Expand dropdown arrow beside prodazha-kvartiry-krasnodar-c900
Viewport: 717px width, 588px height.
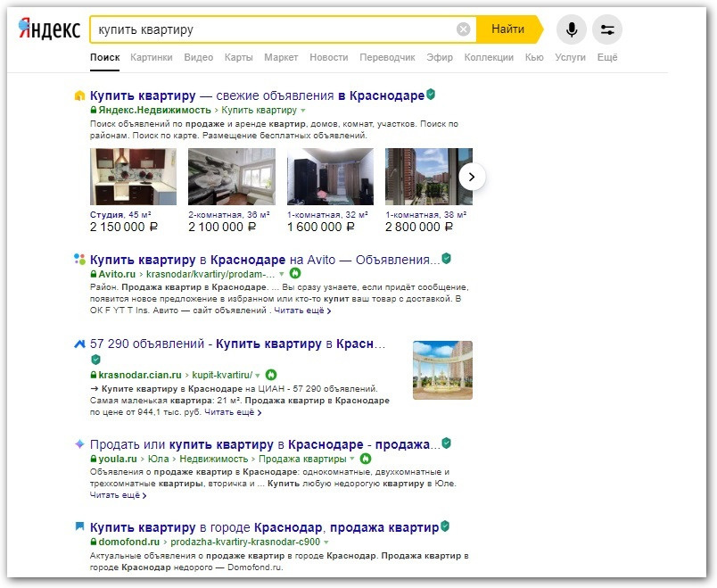[x=326, y=542]
